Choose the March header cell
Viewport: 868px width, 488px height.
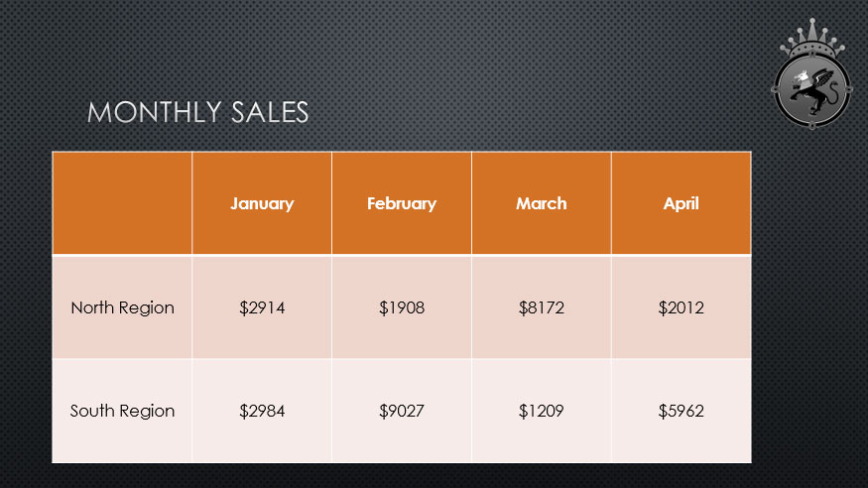[x=542, y=203]
